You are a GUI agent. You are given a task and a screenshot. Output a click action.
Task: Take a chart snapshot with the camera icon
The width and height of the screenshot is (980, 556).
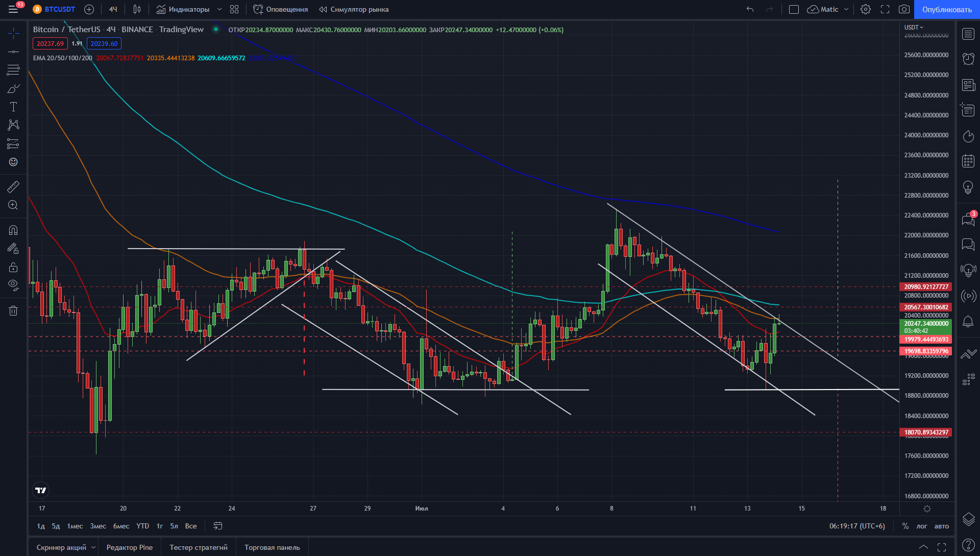click(x=904, y=9)
